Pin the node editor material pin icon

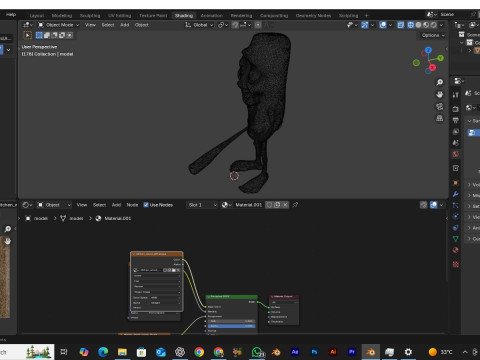click(x=295, y=205)
